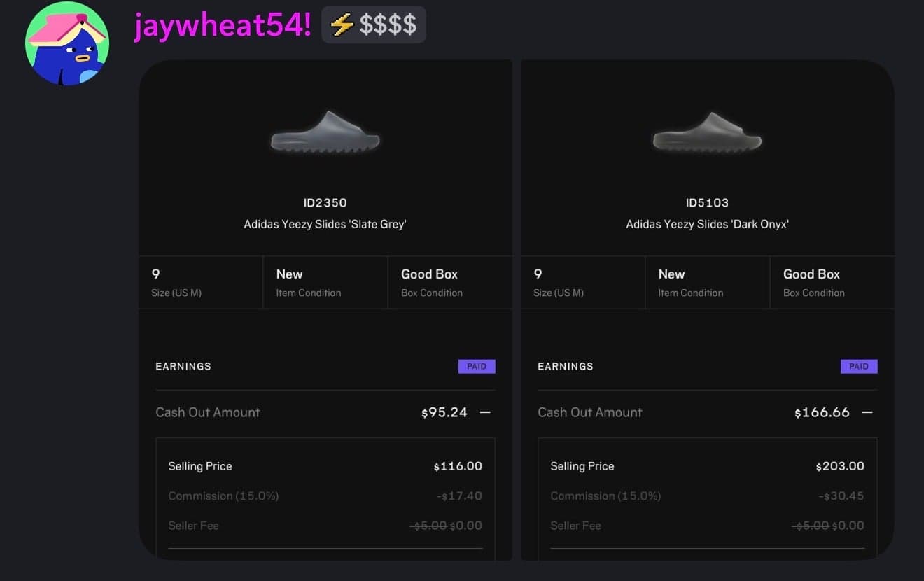Click the jaywheat54! username
Screen dimensions: 924x581
(223, 26)
